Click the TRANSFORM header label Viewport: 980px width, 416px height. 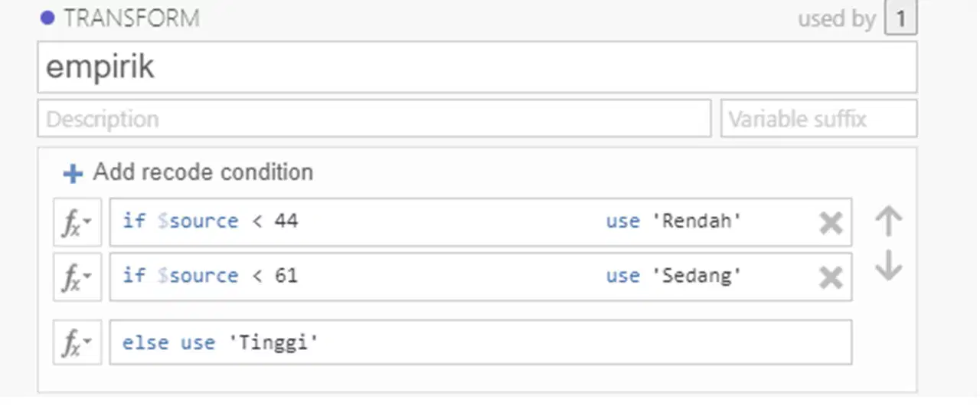point(132,18)
